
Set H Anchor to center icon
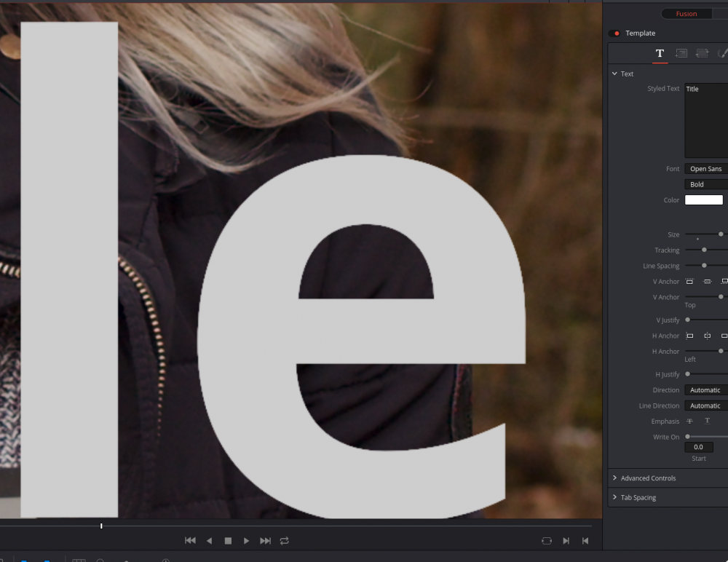click(707, 336)
